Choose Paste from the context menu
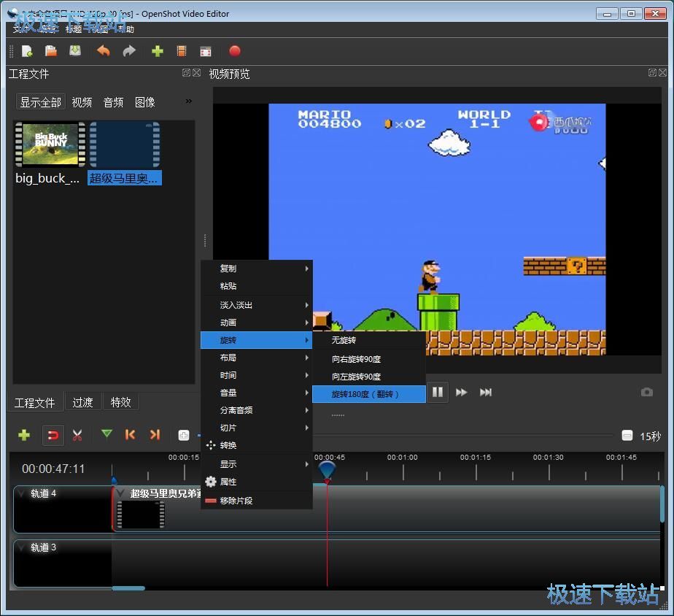 tap(257, 286)
